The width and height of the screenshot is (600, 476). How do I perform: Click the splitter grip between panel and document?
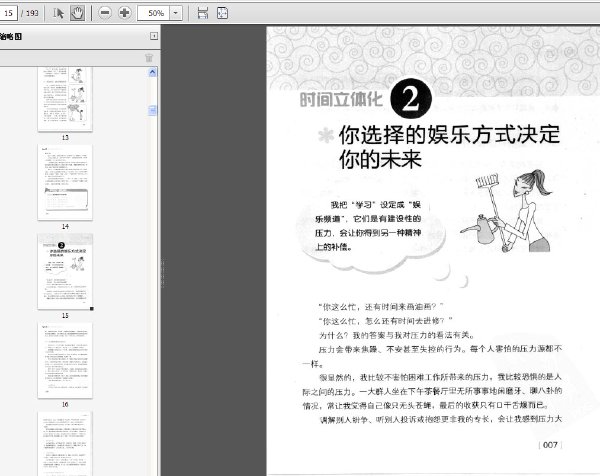(x=163, y=273)
